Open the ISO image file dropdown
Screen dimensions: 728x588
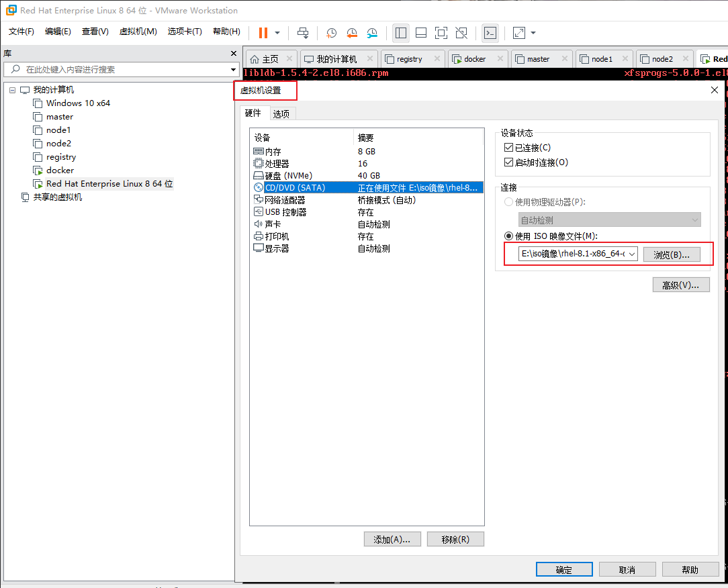(x=630, y=254)
